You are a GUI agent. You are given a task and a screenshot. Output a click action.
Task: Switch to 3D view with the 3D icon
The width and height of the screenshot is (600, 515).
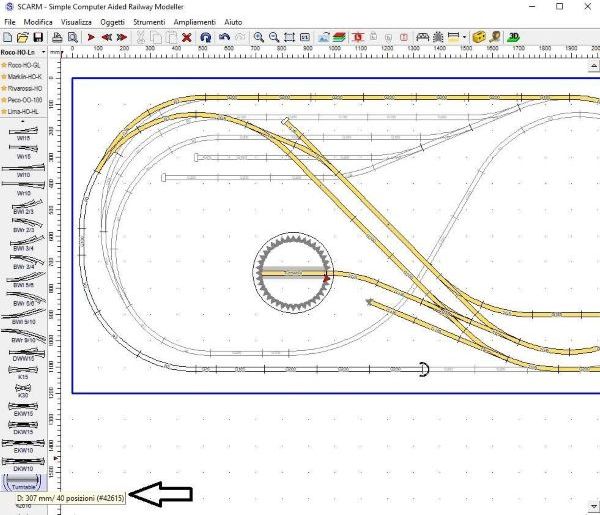pos(514,37)
